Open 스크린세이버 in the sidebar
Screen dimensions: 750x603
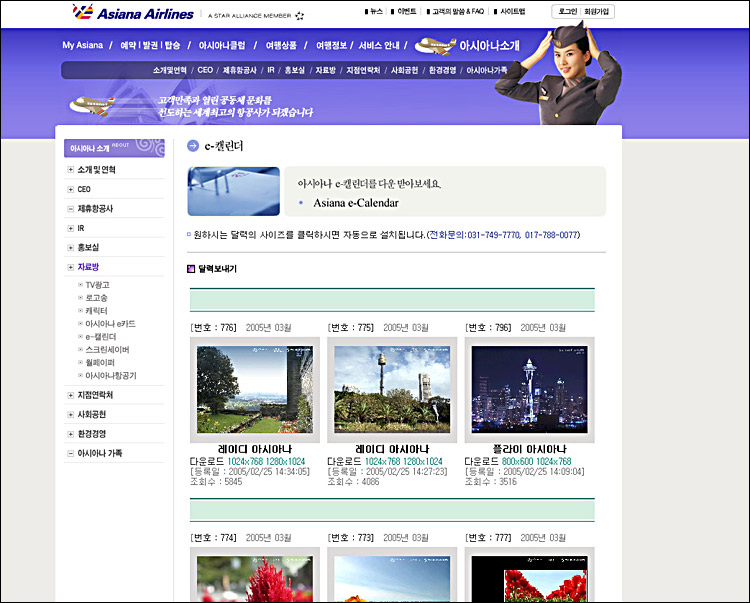[x=107, y=350]
